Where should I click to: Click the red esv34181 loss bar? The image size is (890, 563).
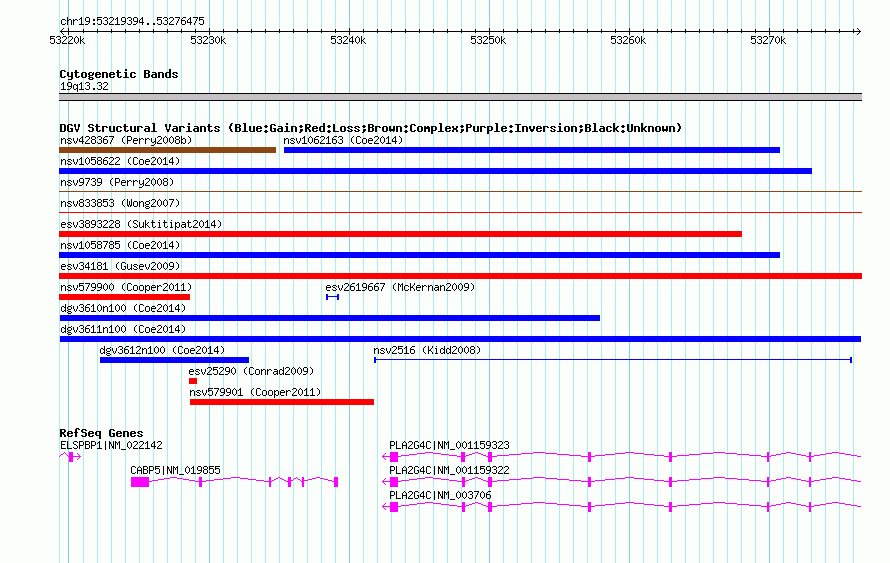point(460,276)
